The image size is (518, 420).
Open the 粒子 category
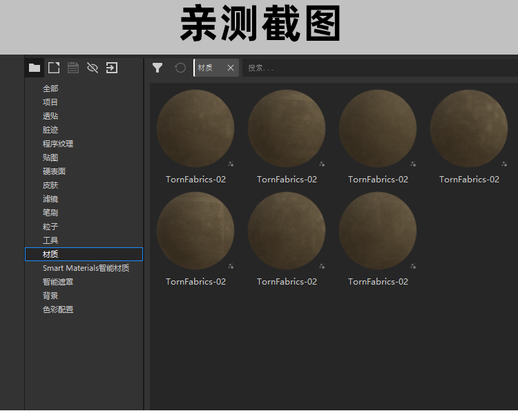click(x=50, y=227)
